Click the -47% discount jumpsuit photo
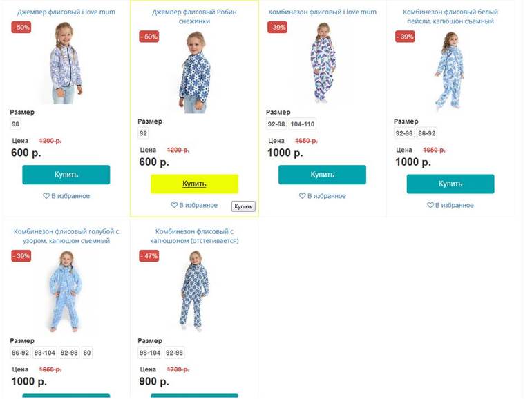This screenshot has width=532, height=399. click(x=194, y=290)
